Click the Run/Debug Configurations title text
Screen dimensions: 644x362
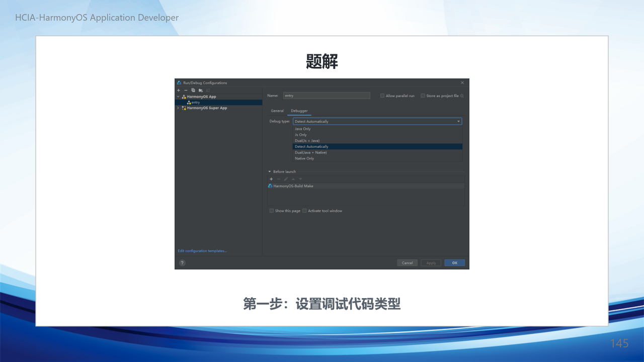pos(205,82)
